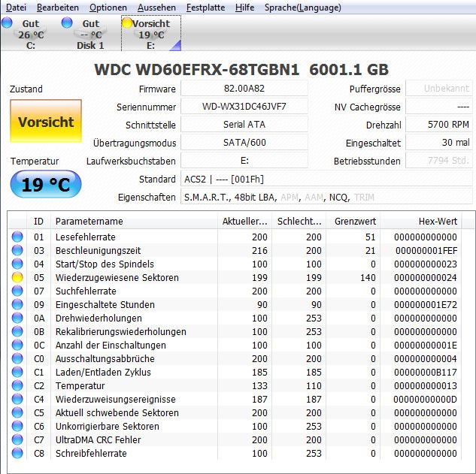
Task: Open the Festplatte menu
Action: tap(205, 8)
